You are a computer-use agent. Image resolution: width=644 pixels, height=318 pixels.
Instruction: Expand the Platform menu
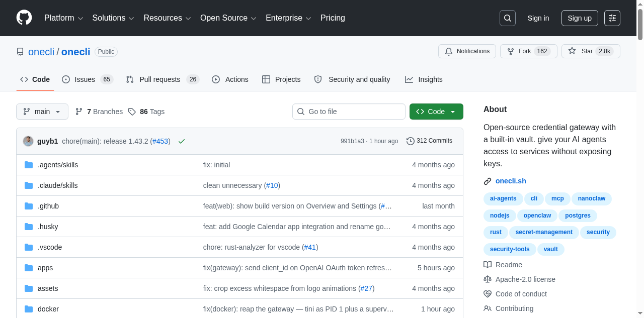pos(63,18)
